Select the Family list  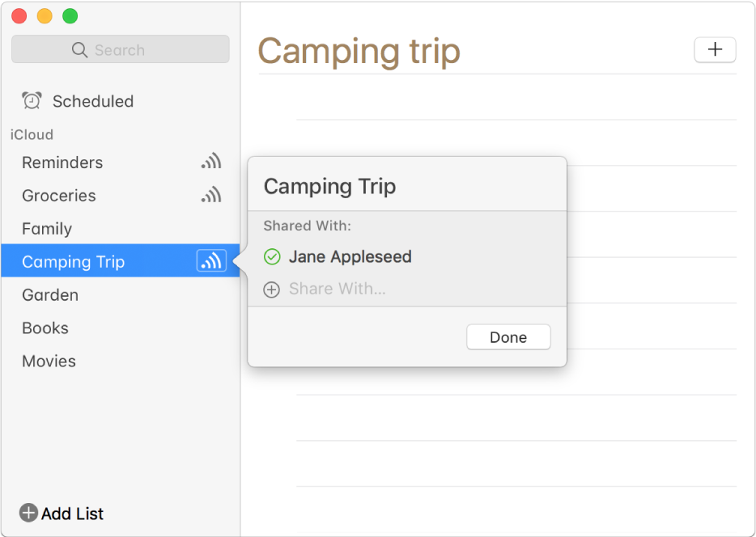pos(121,228)
